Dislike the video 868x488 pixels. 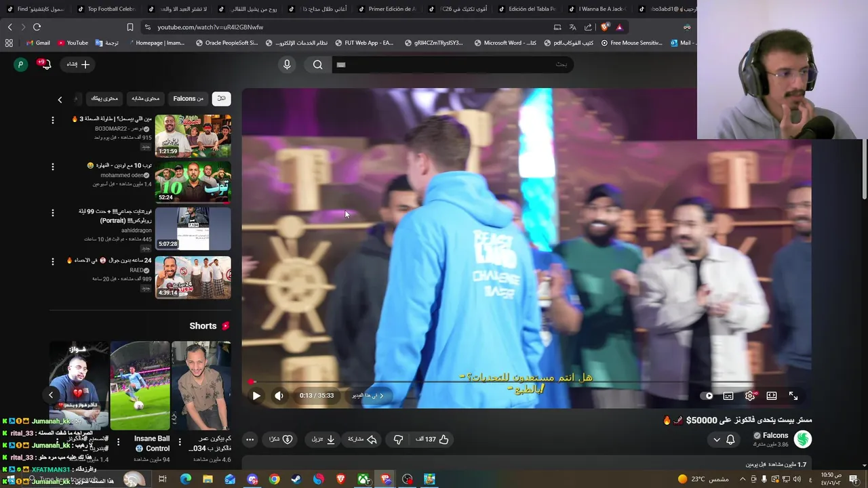pyautogui.click(x=398, y=439)
